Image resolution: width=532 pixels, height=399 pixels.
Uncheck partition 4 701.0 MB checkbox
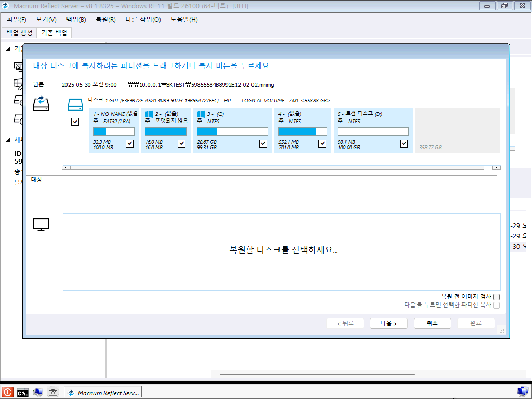322,143
